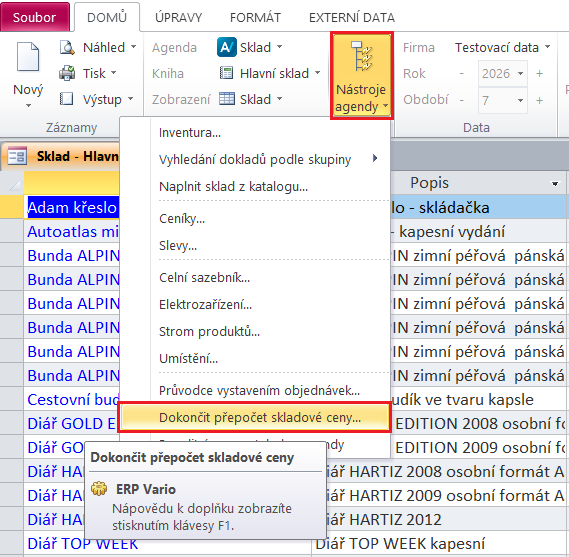Decrease the Období value with minus
Image resolution: width=569 pixels, height=557 pixels.
tap(462, 100)
